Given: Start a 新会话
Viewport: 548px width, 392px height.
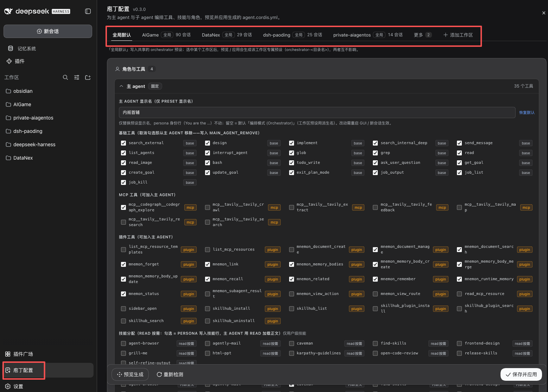Looking at the screenshot, I should click(x=48, y=31).
